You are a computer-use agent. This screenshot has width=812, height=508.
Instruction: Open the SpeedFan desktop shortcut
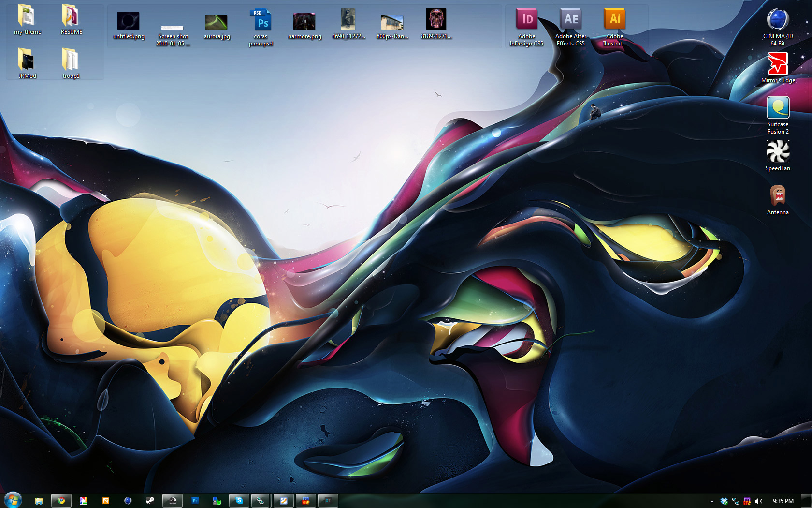pos(778,152)
